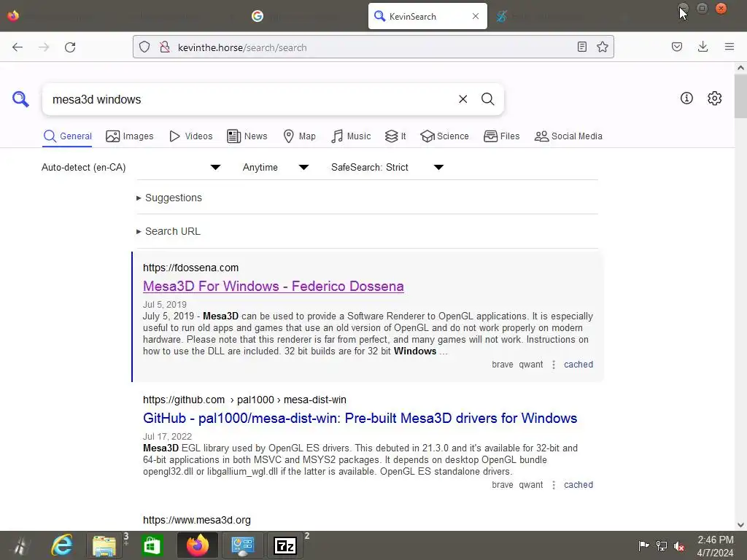Open the Firefox downloads panel
Image resolution: width=747 pixels, height=560 pixels.
[x=703, y=47]
